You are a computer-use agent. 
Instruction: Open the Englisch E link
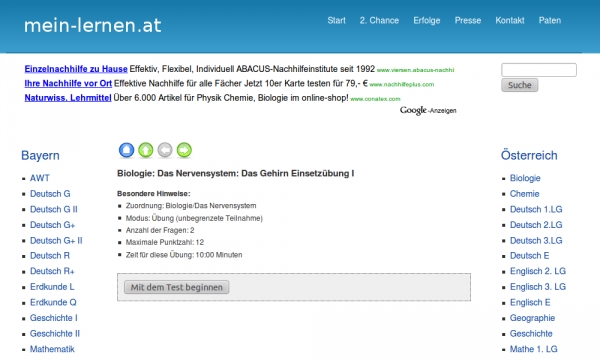click(530, 303)
